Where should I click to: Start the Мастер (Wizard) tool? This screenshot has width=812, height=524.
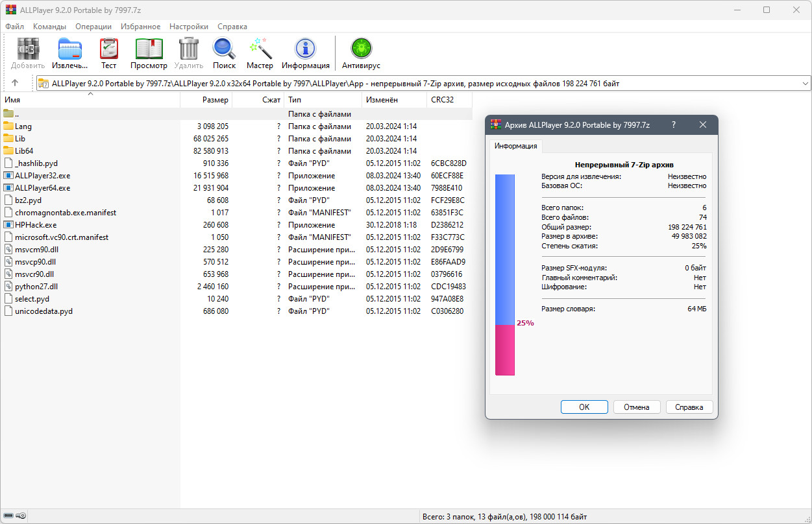(x=260, y=49)
